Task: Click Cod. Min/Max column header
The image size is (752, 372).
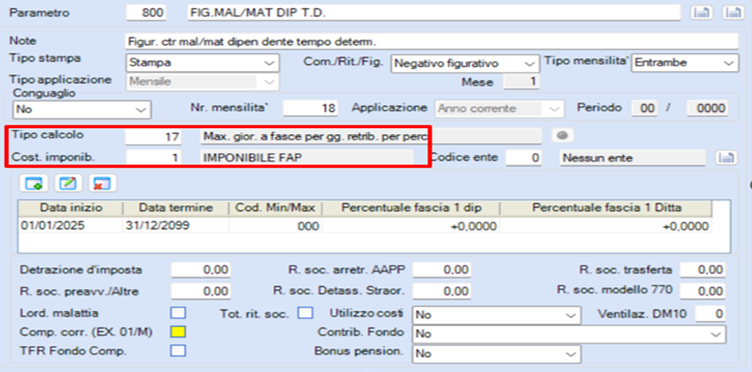Action: point(275,209)
